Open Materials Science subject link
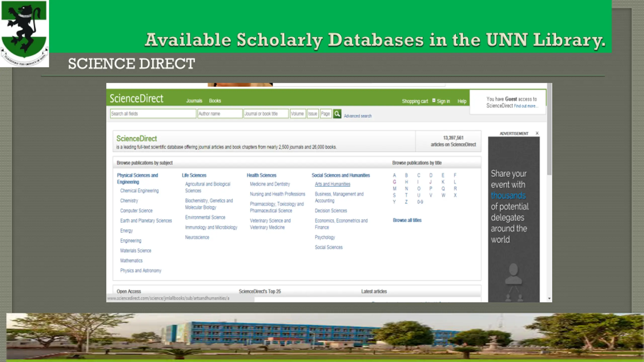 click(x=136, y=251)
